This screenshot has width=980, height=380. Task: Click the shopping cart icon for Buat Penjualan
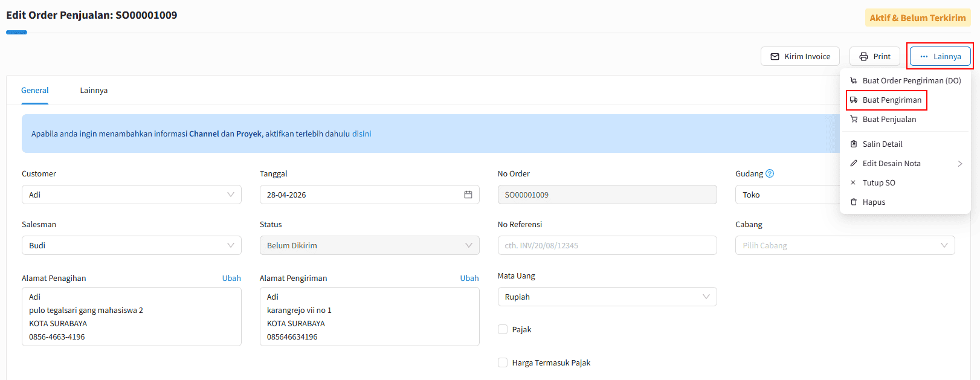pos(854,119)
